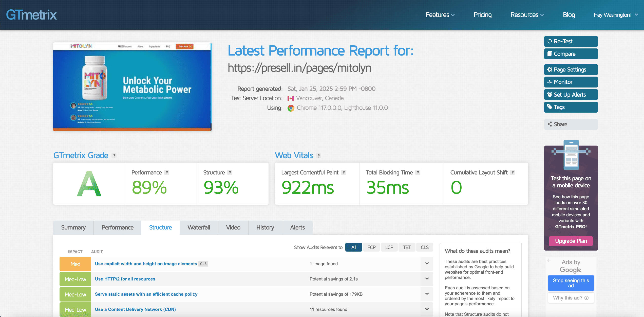Expand the HTTP/2 audit row chevron

click(427, 279)
